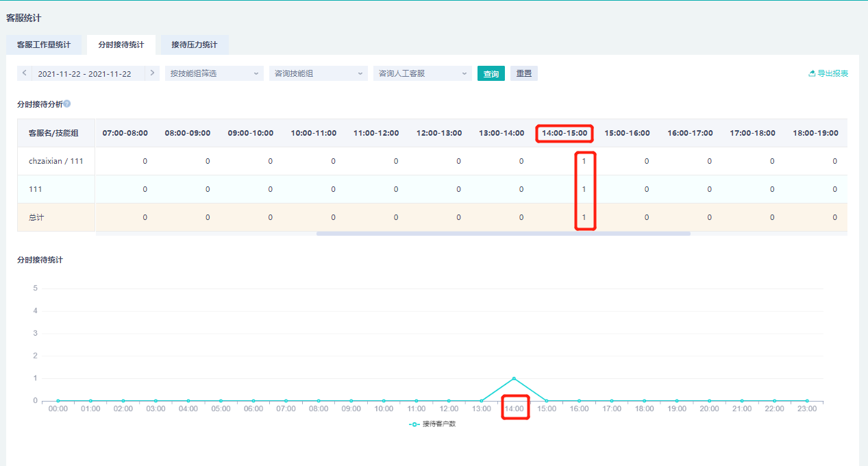This screenshot has width=868, height=466.
Task: Go to next date with right arrow
Action: click(x=152, y=73)
